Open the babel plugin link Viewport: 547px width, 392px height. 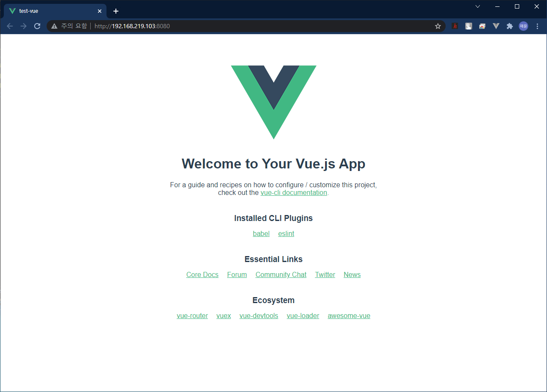(261, 233)
